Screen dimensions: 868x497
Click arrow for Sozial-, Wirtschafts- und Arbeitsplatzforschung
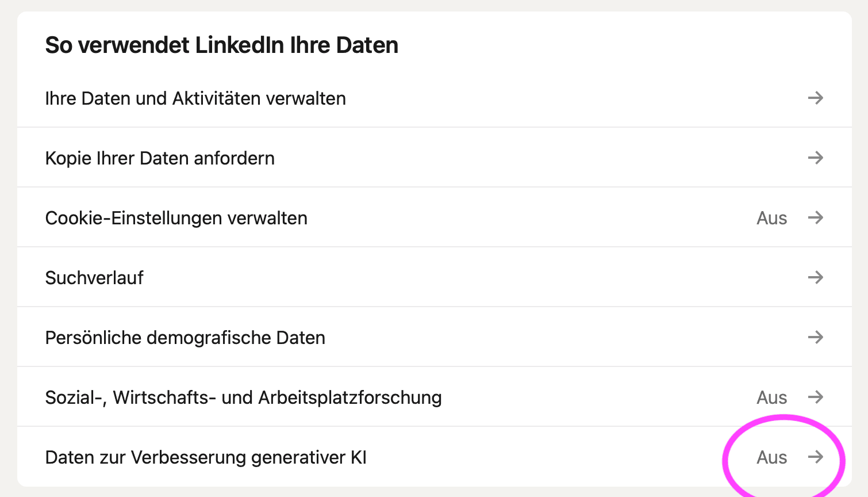(815, 397)
